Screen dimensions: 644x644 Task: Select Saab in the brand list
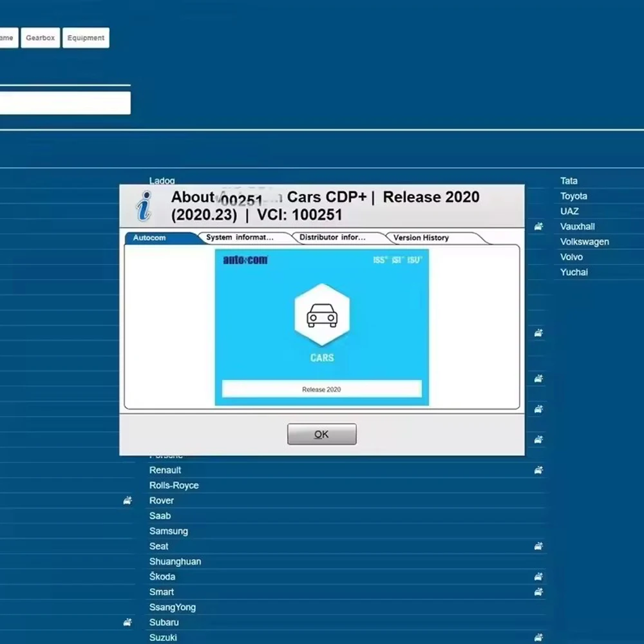click(160, 516)
